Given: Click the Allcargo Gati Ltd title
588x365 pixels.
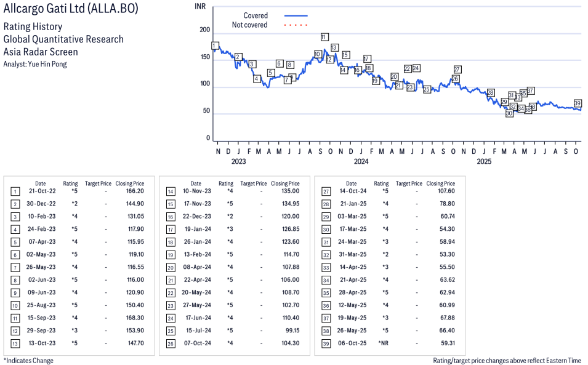Looking at the screenshot, I should click(x=71, y=9).
